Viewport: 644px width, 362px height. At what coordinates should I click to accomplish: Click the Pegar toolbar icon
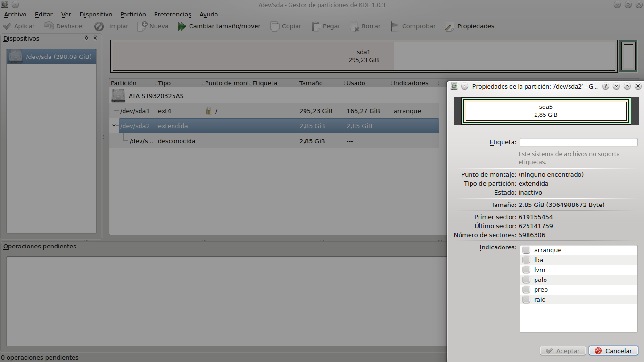[316, 26]
